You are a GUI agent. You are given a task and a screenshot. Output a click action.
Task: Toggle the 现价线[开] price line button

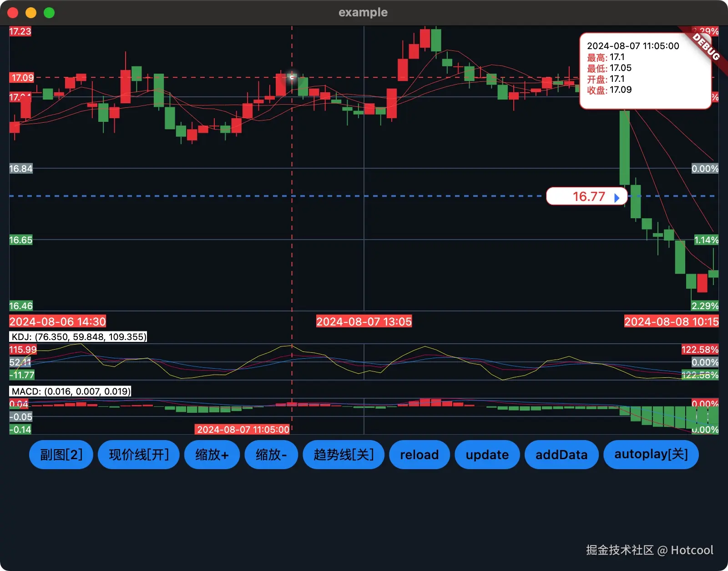click(139, 454)
